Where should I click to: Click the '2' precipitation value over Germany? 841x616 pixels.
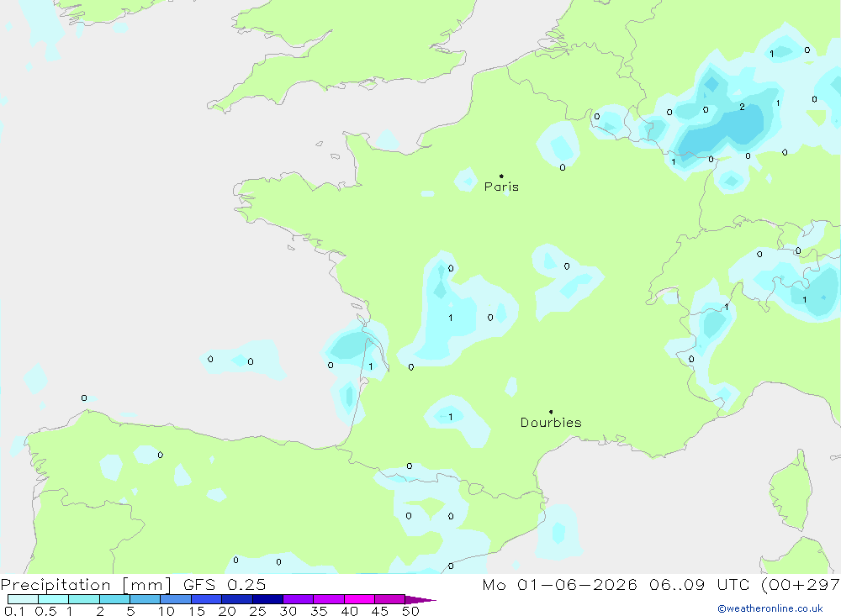click(742, 108)
